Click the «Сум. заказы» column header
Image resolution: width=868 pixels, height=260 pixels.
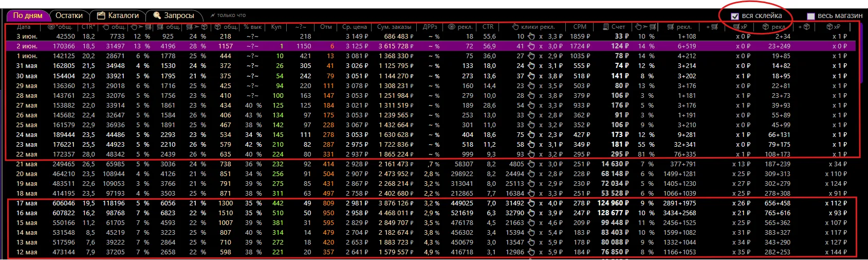coord(394,27)
